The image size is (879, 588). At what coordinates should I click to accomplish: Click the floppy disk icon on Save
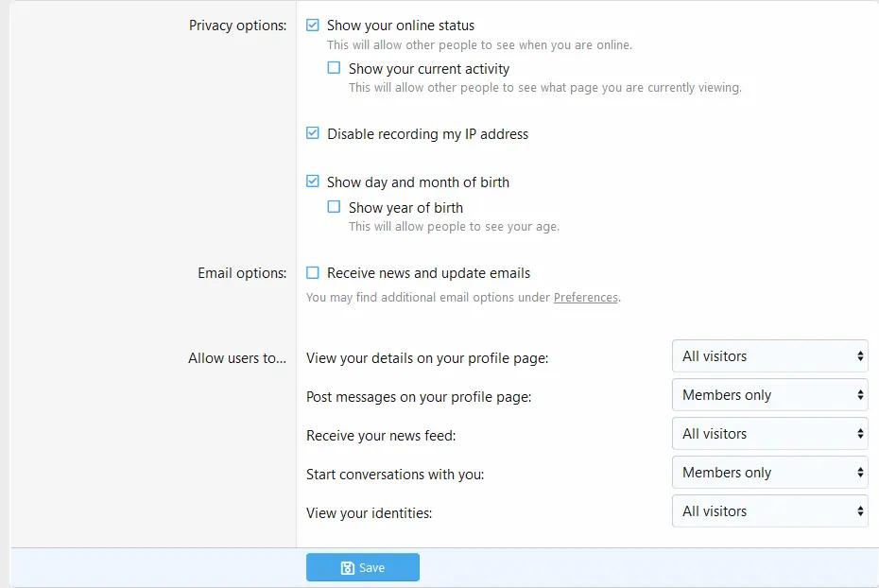pyautogui.click(x=347, y=568)
